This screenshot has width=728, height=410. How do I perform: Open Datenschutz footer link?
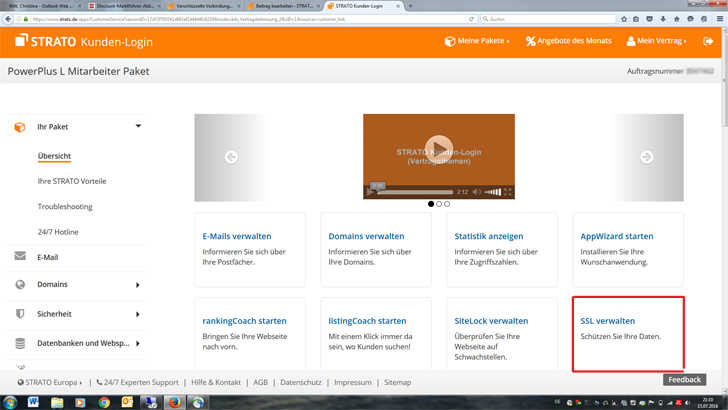click(301, 383)
